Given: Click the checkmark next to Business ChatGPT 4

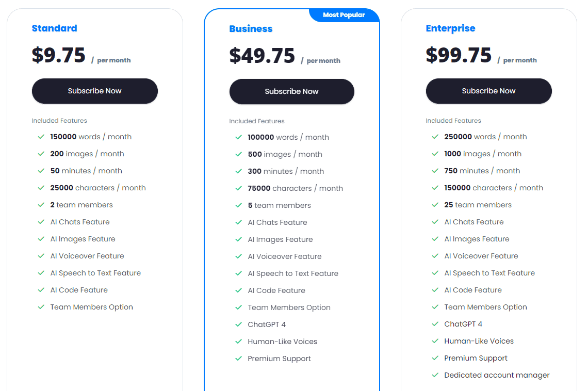Looking at the screenshot, I should (x=238, y=324).
